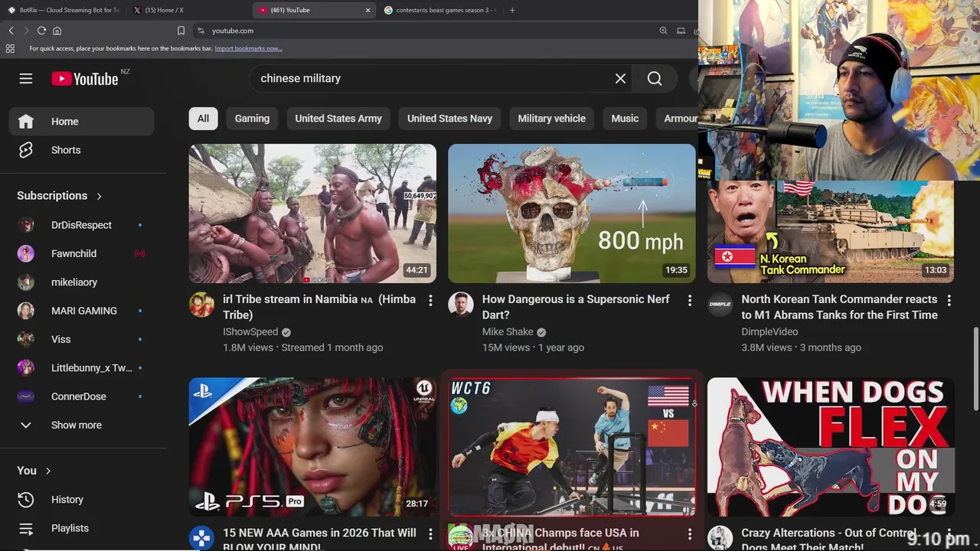Open options menu for 15 NEW AAA Games video
The width and height of the screenshot is (980, 551).
point(430,533)
